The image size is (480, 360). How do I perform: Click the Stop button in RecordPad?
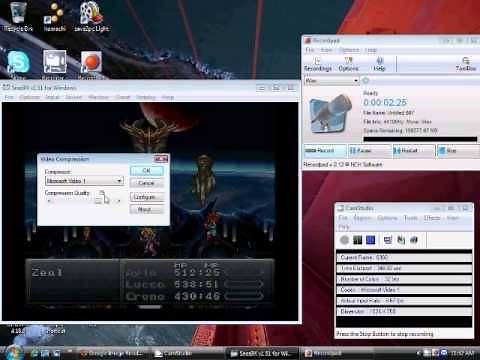(x=458, y=151)
